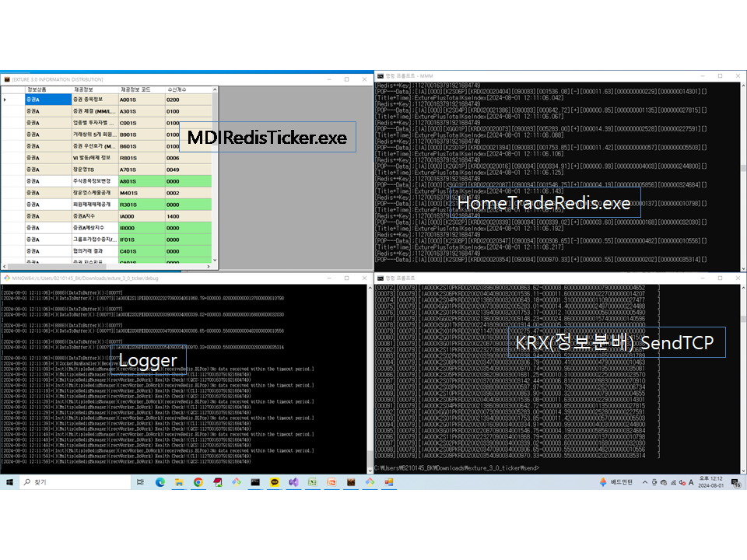Sort by the 제공정보 코드 column header
The image size is (747, 560).
142,89
